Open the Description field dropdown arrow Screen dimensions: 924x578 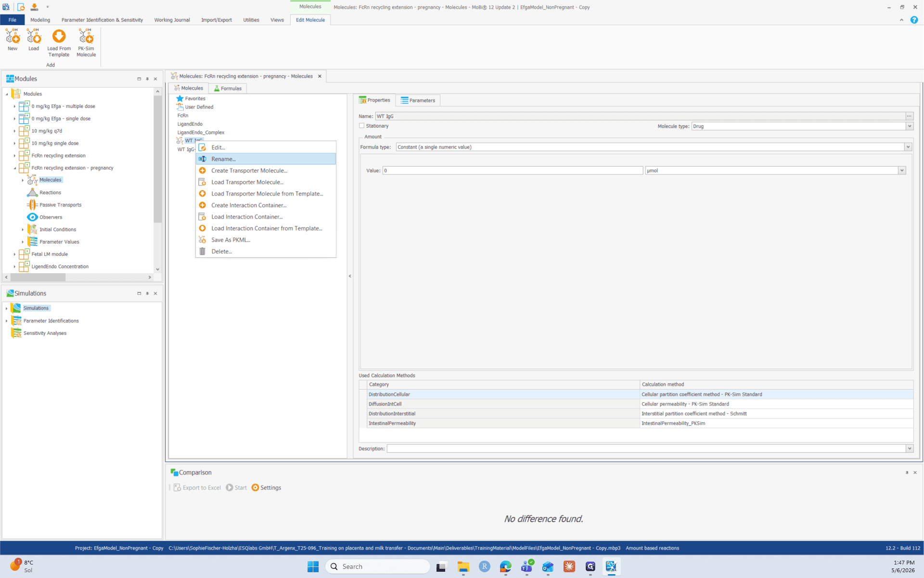(909, 448)
